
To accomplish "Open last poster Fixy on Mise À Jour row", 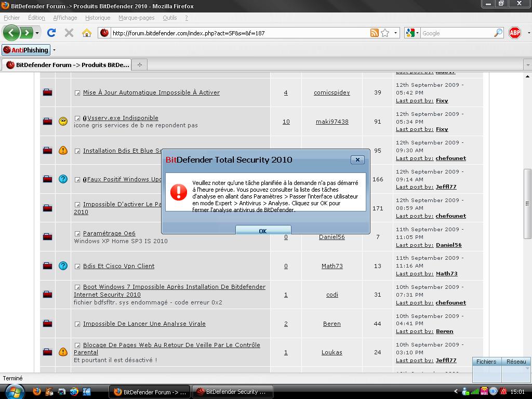I will click(442, 100).
